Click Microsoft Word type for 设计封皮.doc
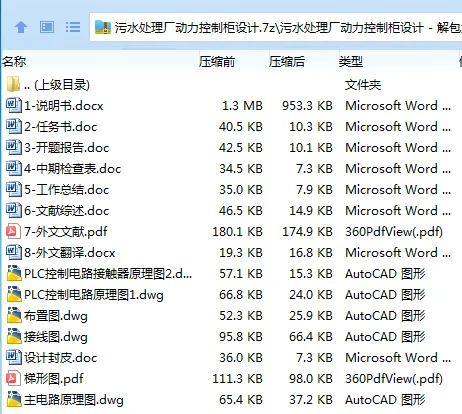 pyautogui.click(x=398, y=358)
